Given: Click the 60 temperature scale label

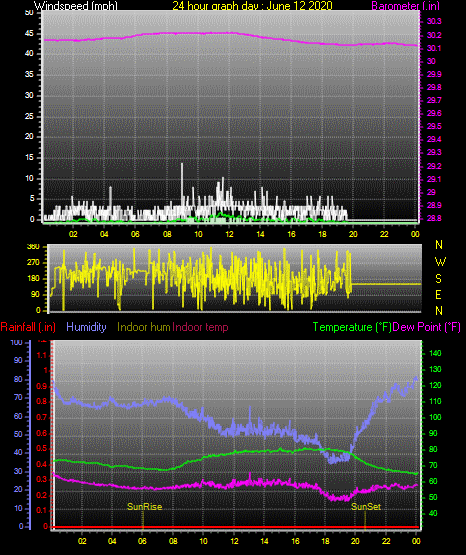Looking at the screenshot, I should (x=433, y=481).
